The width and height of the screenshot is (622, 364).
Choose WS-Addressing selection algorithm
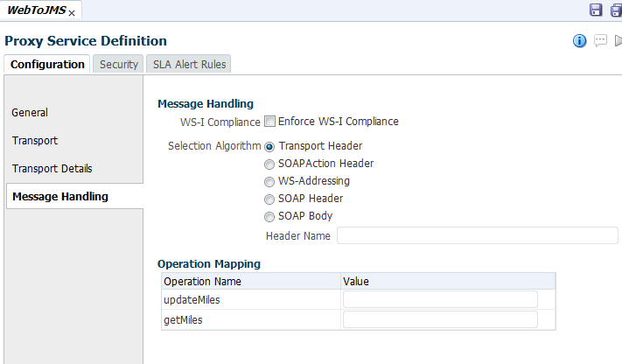[269, 181]
